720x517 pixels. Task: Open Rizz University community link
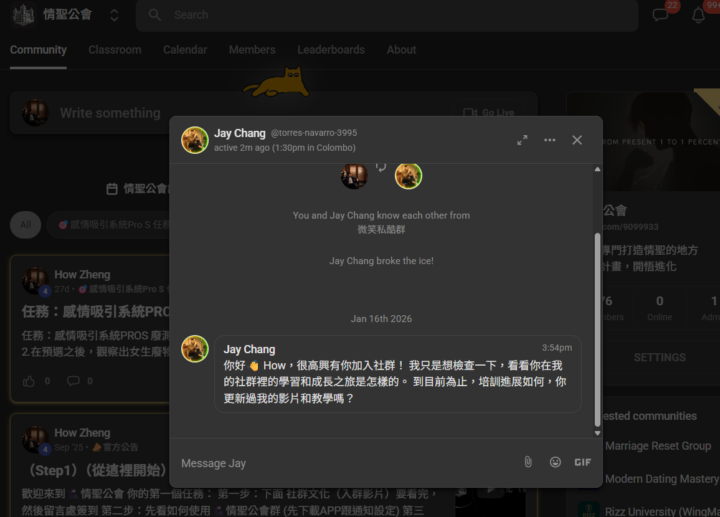click(x=662, y=511)
